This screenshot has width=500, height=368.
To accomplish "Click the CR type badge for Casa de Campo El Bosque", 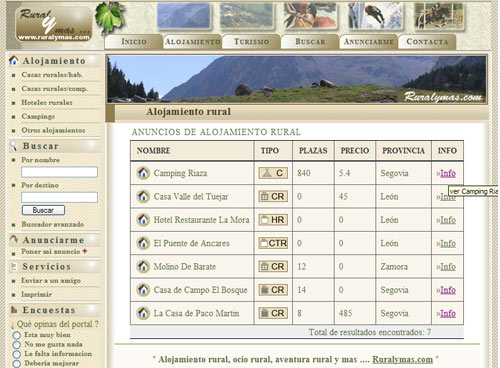I will [273, 290].
